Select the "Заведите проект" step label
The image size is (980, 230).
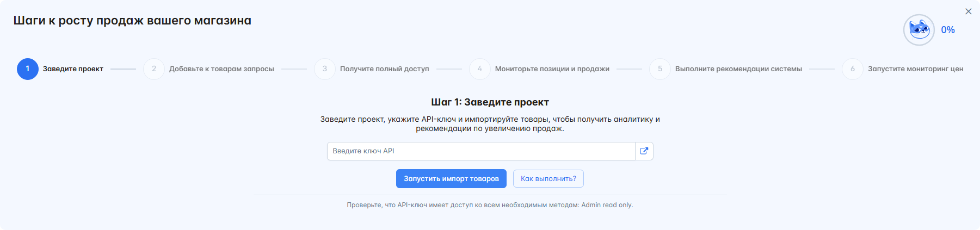(x=73, y=69)
